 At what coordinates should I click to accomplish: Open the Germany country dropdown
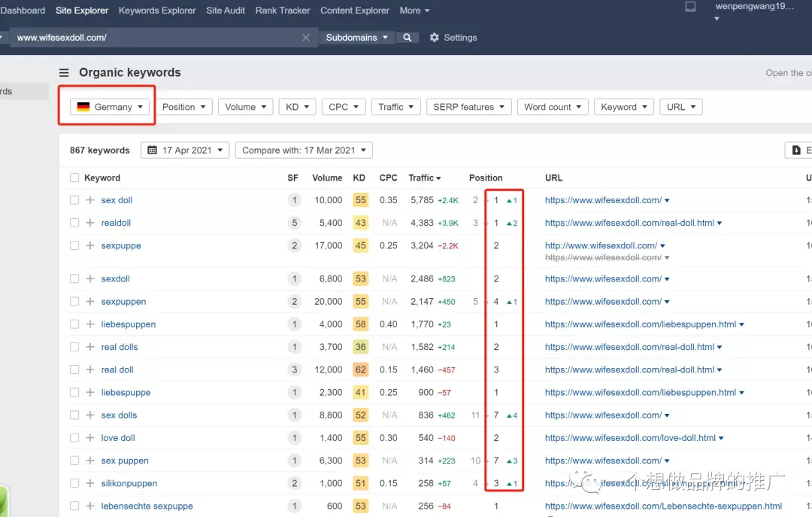click(110, 107)
